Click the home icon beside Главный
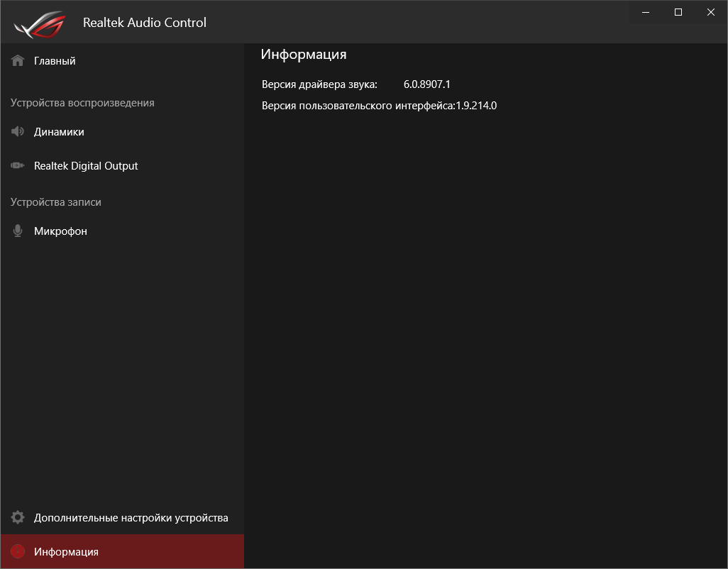Screen dimensions: 728x569 click(x=18, y=61)
